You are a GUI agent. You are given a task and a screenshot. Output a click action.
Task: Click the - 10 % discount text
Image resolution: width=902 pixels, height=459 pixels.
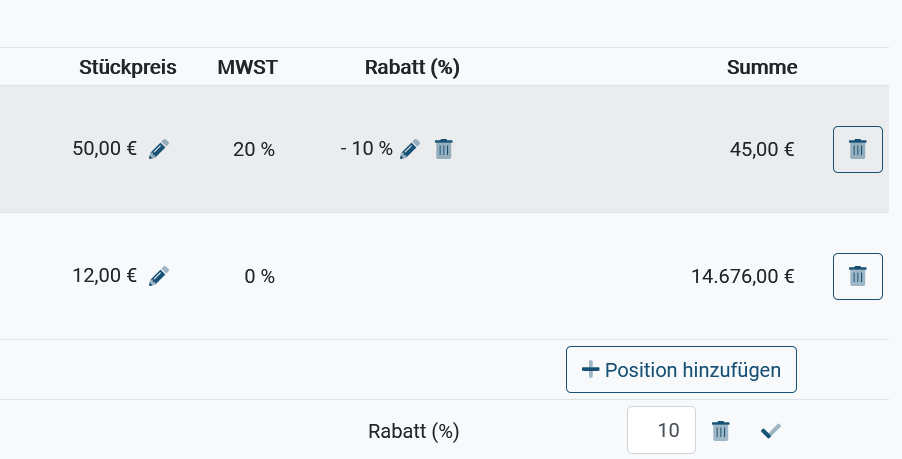coord(366,149)
